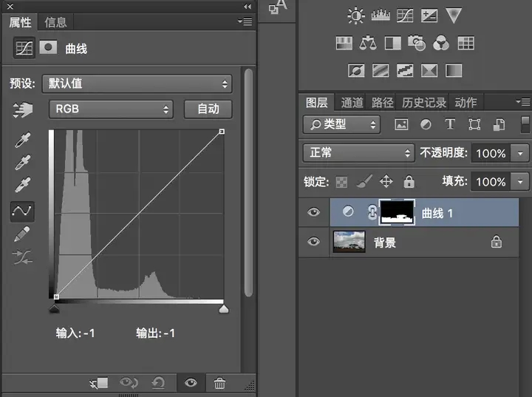Open the Properties panel flyout menu

click(x=245, y=21)
